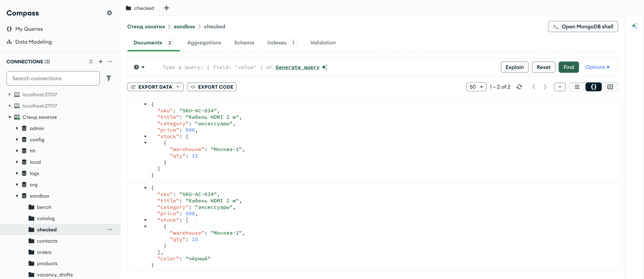Viewport: 644px width, 279px height.
Task: Click the connections filter funnel icon
Action: (x=108, y=78)
